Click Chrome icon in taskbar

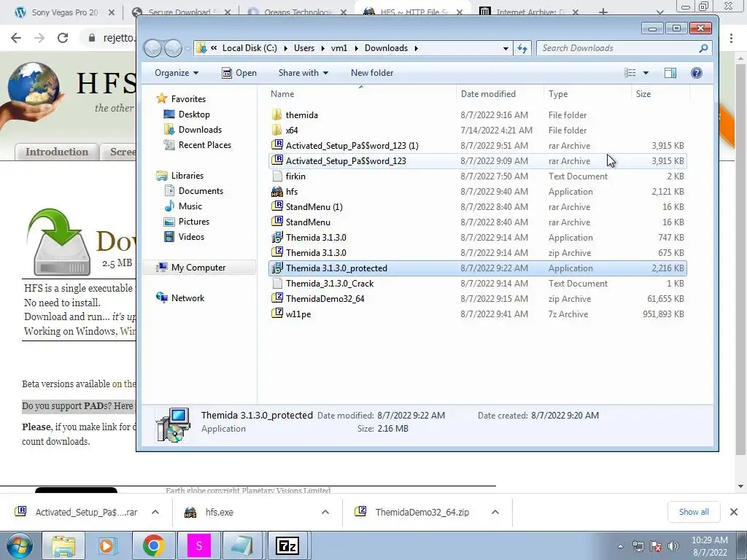click(x=154, y=545)
